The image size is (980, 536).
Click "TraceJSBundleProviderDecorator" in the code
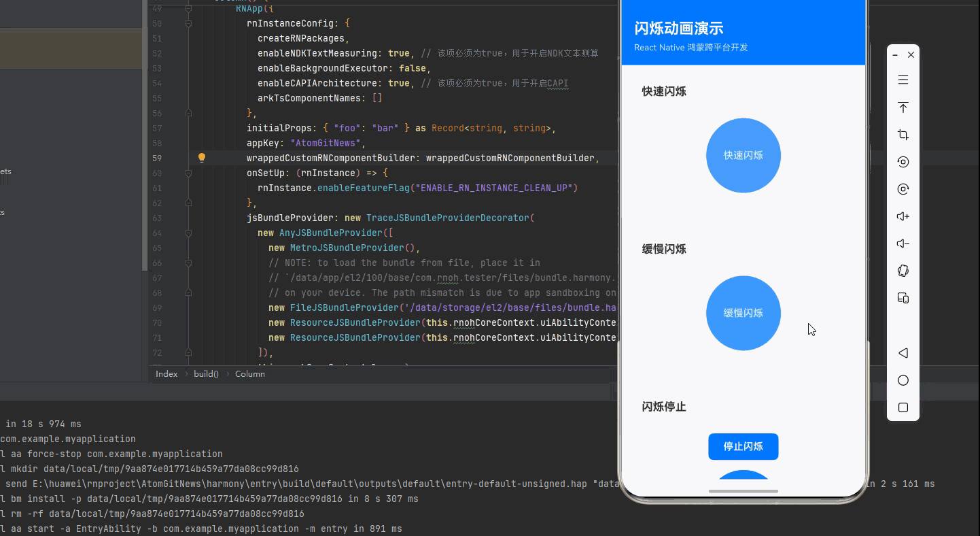pos(448,218)
